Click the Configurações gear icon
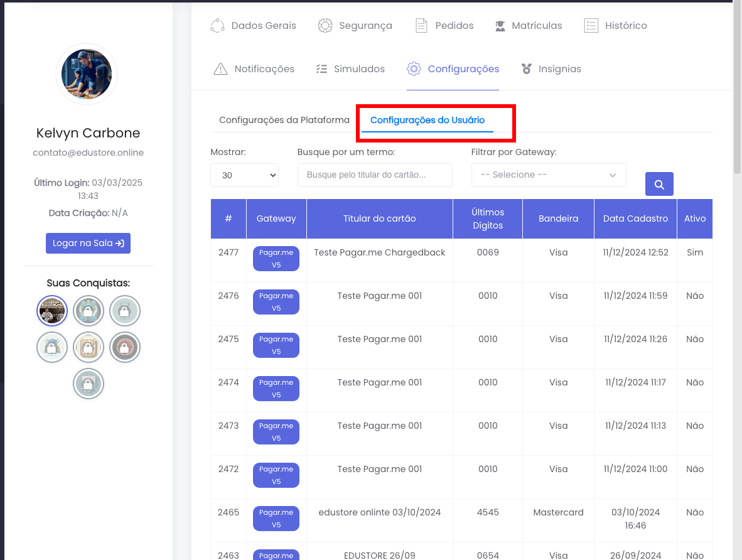 click(x=414, y=69)
